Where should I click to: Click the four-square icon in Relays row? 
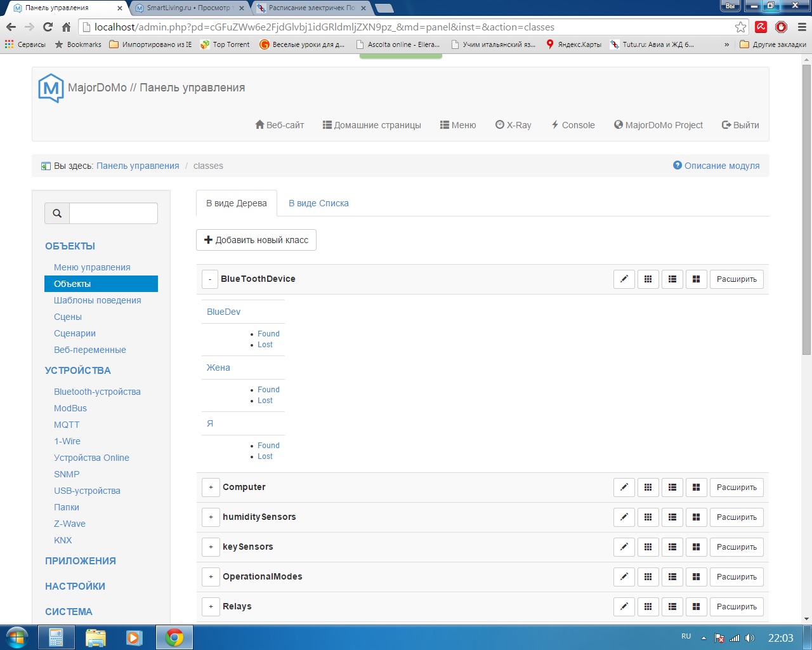point(697,607)
